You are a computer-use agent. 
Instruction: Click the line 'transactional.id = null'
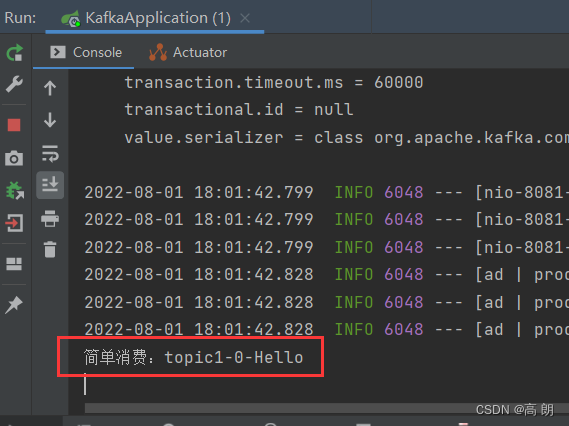pos(239,110)
